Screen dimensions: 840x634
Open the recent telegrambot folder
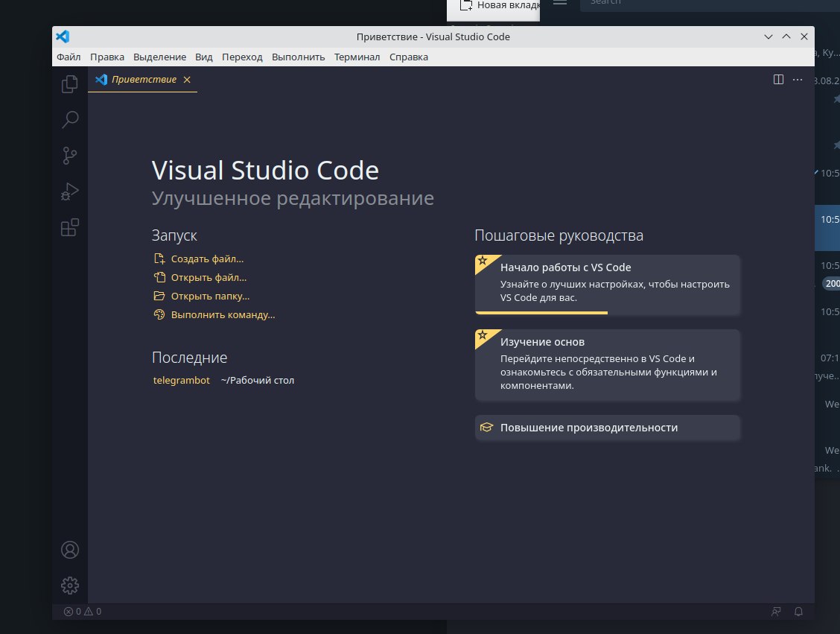pos(182,381)
